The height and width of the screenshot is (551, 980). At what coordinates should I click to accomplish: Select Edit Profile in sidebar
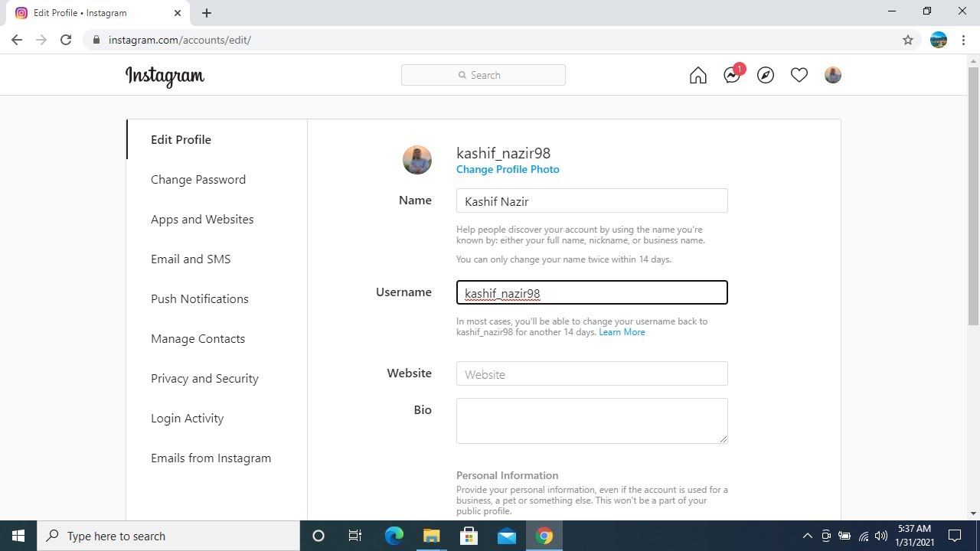pos(181,139)
